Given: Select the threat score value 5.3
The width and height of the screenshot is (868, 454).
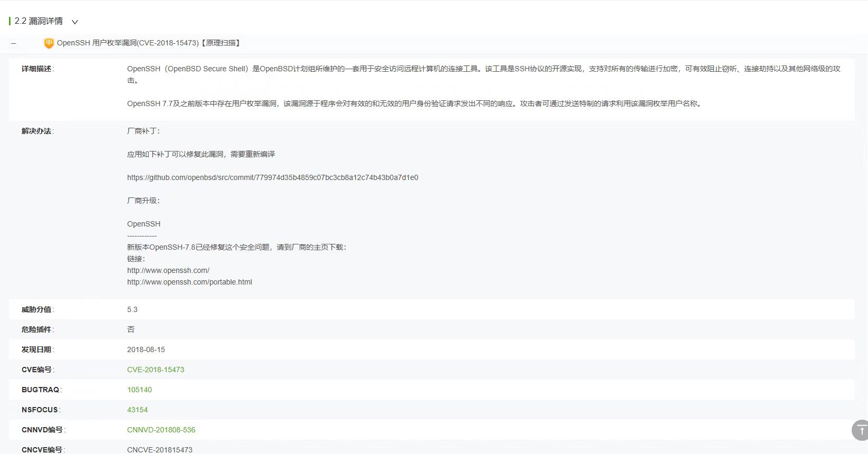Looking at the screenshot, I should (132, 309).
